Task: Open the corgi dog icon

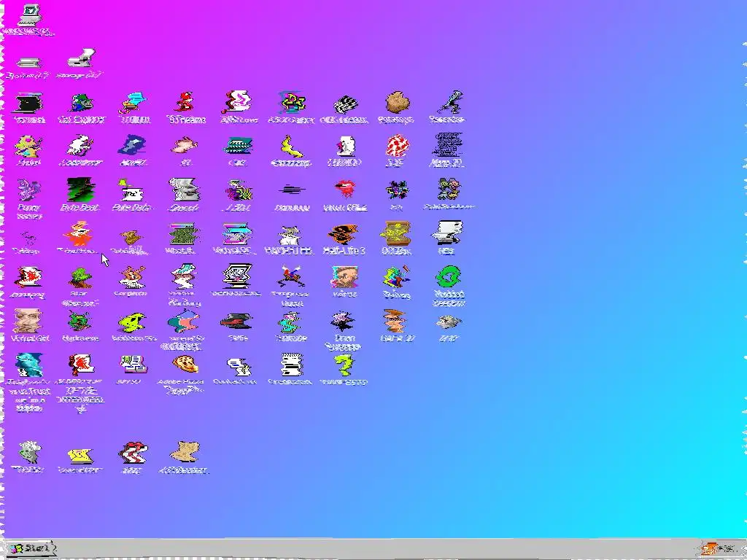Action: coord(131,277)
